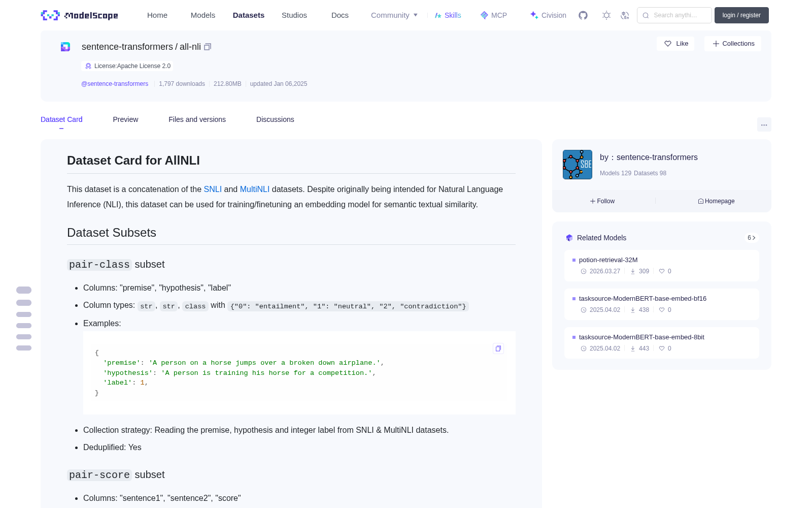Screen dimensions: 812x508
Task: Open the three-dots more options menu
Action: coord(764,124)
